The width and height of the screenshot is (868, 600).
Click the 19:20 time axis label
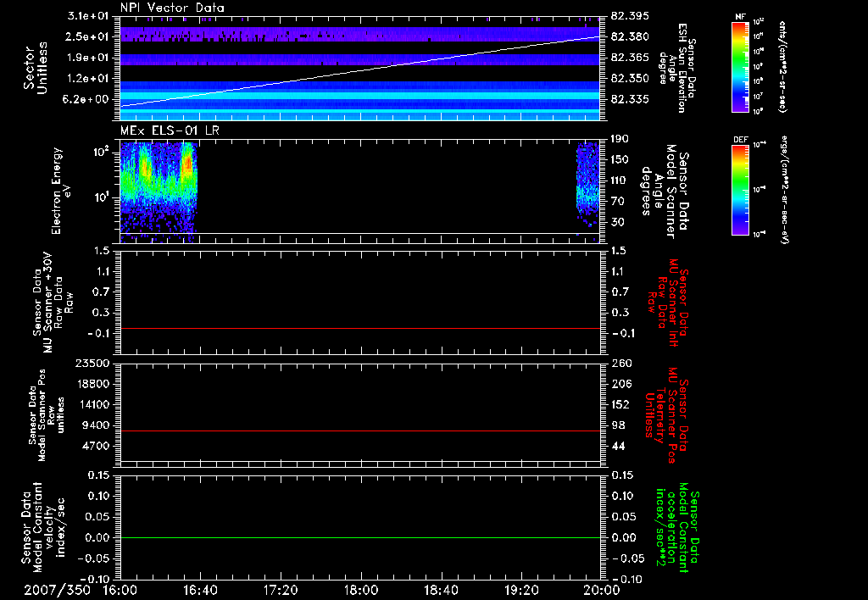tap(521, 590)
